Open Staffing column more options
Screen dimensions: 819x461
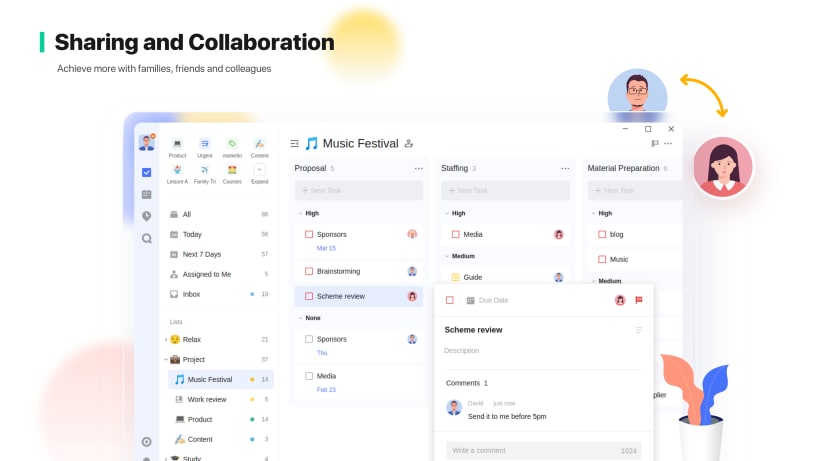pos(565,169)
